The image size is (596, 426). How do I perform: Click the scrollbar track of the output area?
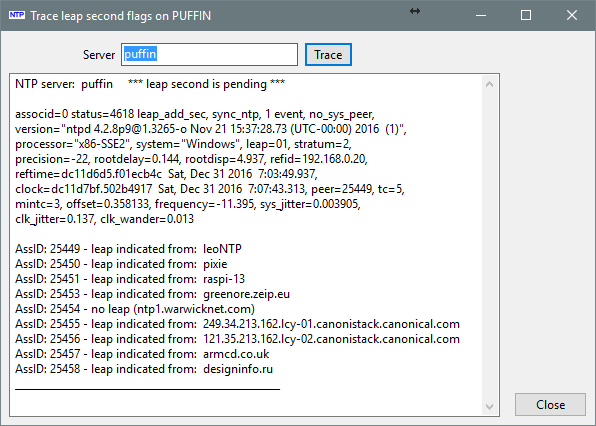pyautogui.click(x=490, y=245)
